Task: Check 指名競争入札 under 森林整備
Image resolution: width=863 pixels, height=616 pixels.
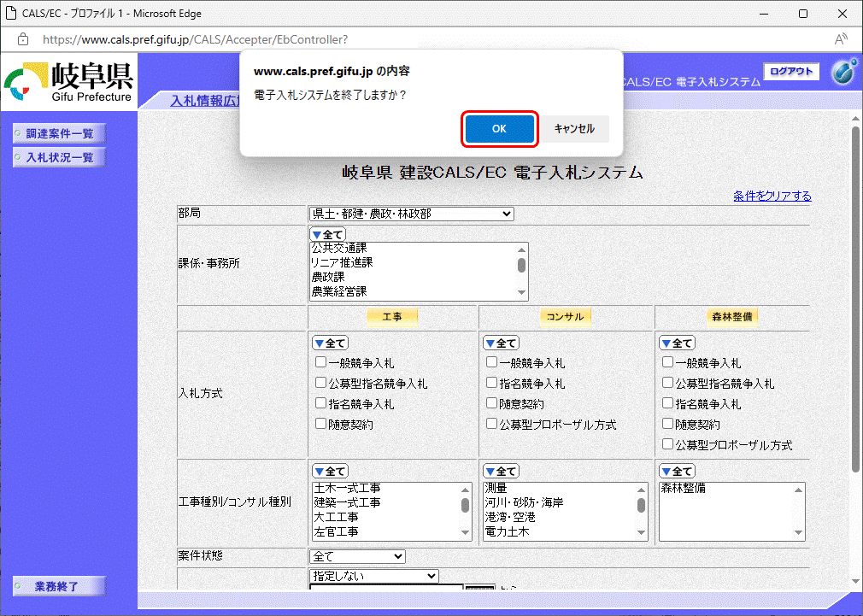Action: pos(667,403)
